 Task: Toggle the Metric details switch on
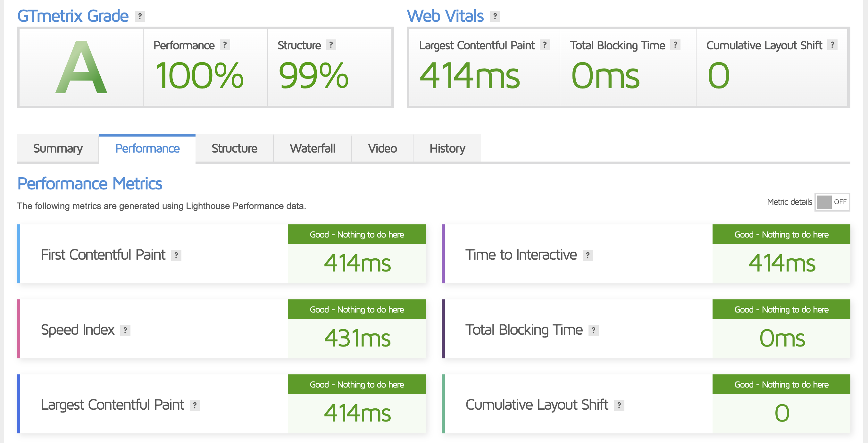click(832, 202)
